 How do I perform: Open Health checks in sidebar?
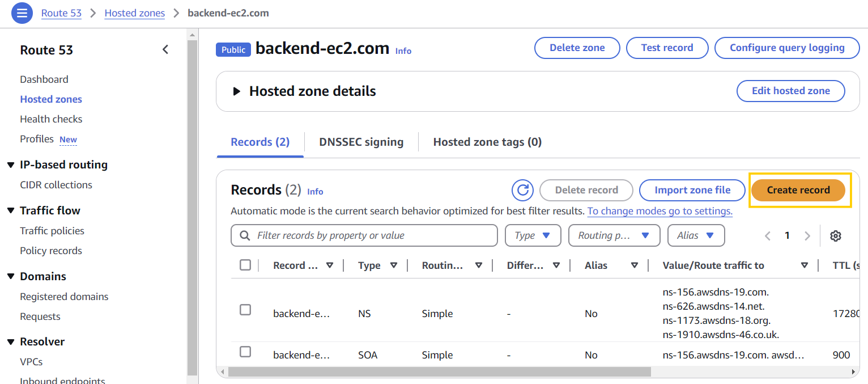click(x=51, y=119)
